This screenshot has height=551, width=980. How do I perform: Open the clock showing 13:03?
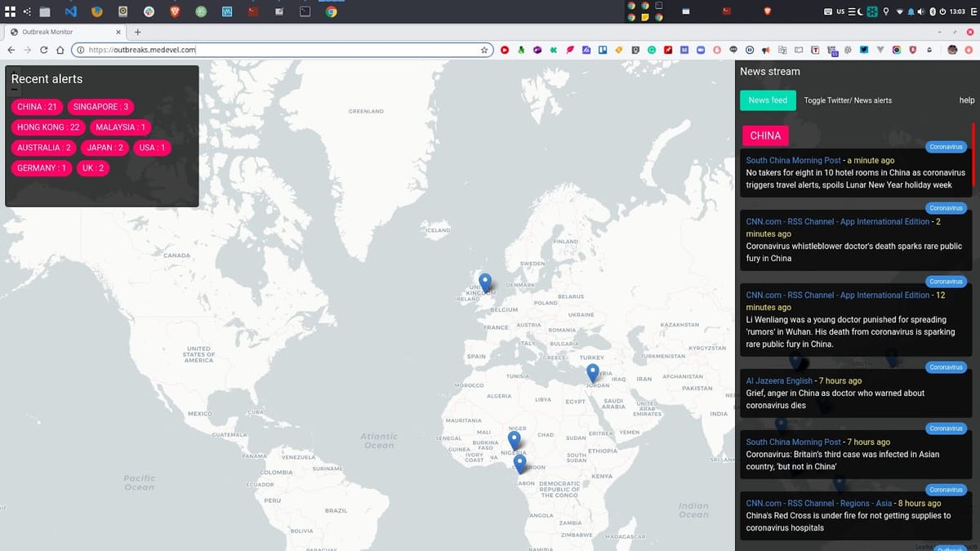tap(957, 11)
